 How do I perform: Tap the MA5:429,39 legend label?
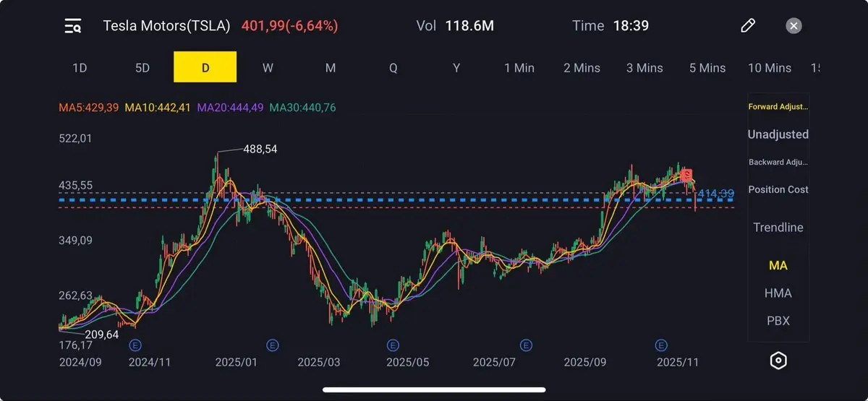tap(88, 108)
